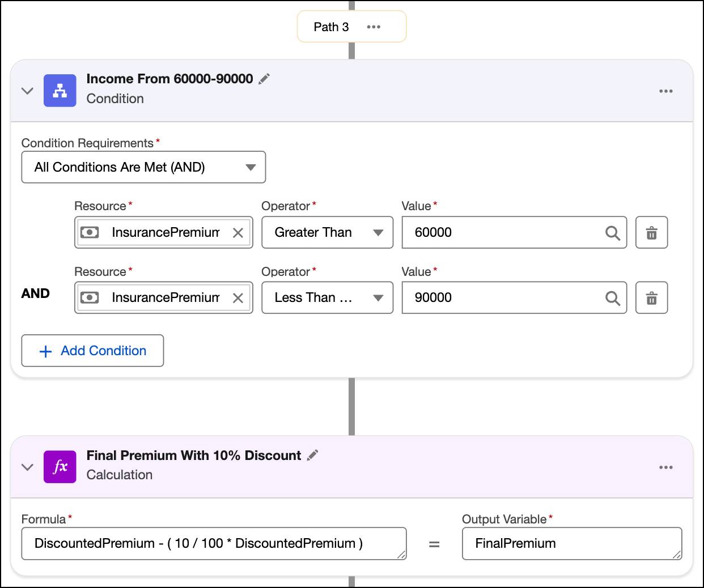Edit the Final Premium With 10% Discount name
This screenshot has height=588, width=704.
tap(312, 455)
